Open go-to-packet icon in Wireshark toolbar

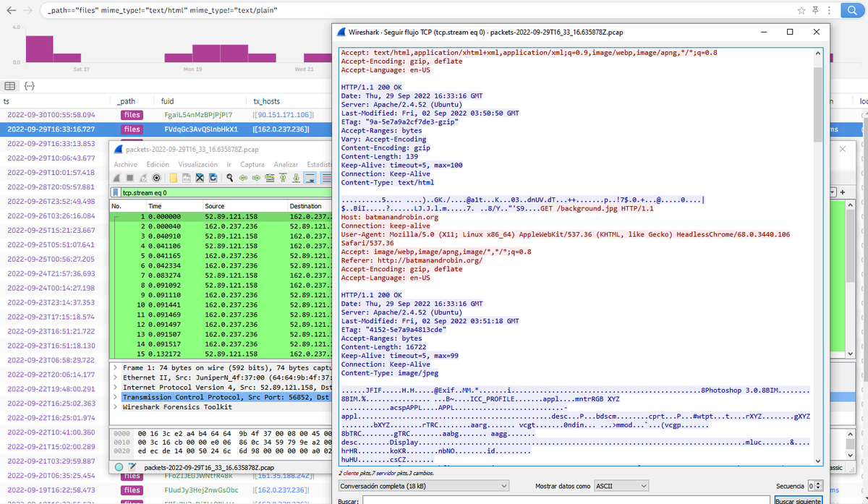pos(270,177)
